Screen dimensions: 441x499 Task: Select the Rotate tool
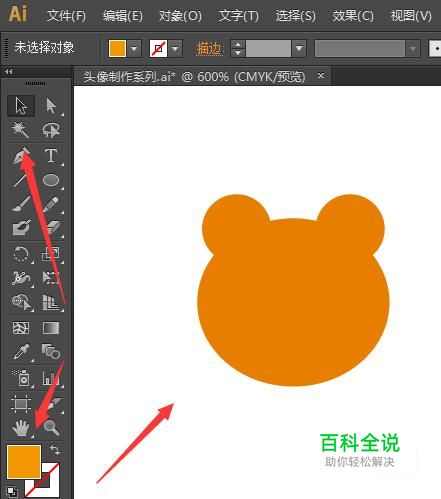(21, 254)
